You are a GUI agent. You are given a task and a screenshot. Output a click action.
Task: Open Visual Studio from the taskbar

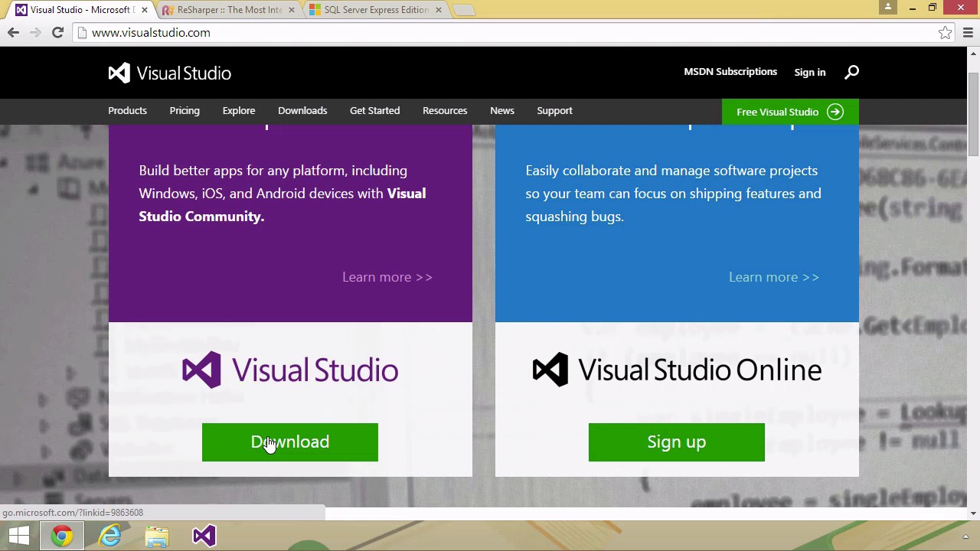click(204, 536)
